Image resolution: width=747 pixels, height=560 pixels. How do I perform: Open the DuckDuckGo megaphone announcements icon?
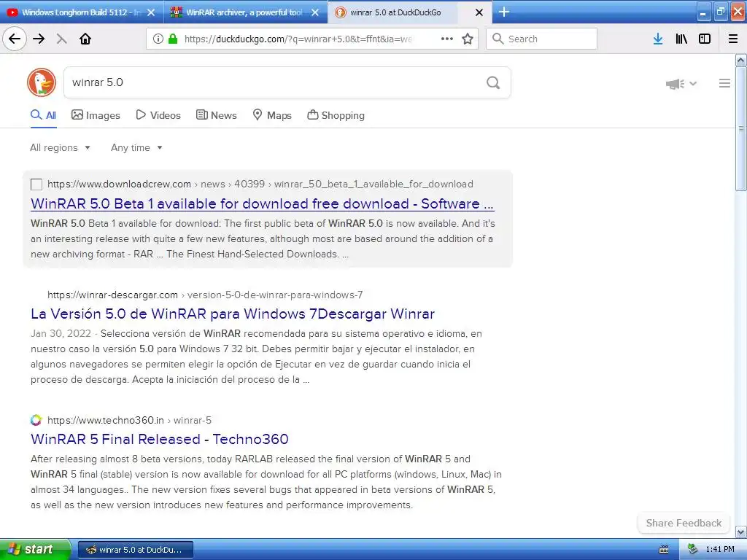coord(675,84)
